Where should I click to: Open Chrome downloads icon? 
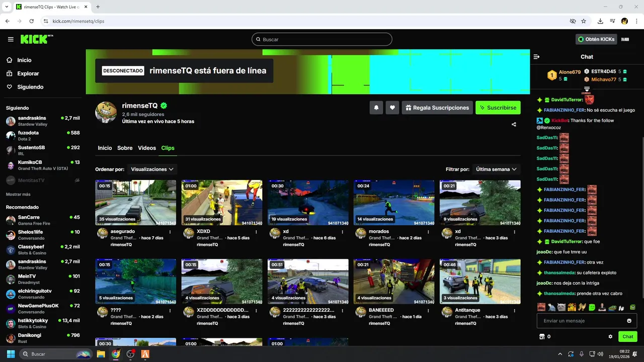pyautogui.click(x=600, y=21)
